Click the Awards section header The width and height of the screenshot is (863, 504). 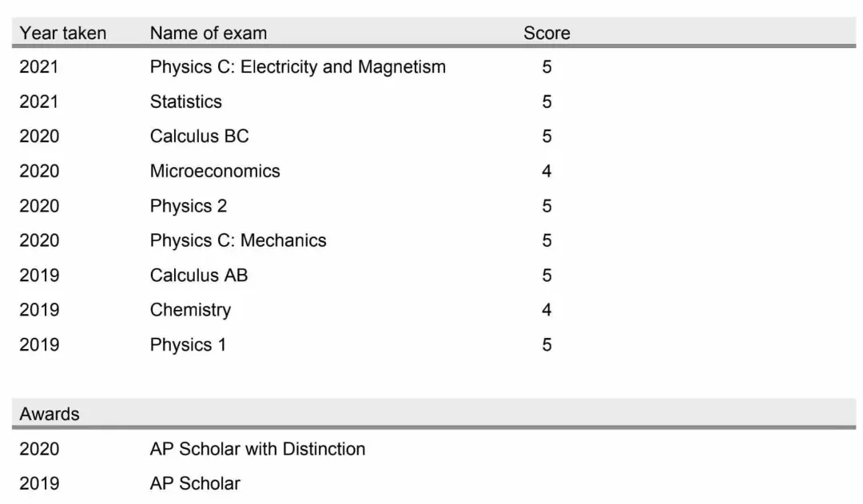[50, 414]
